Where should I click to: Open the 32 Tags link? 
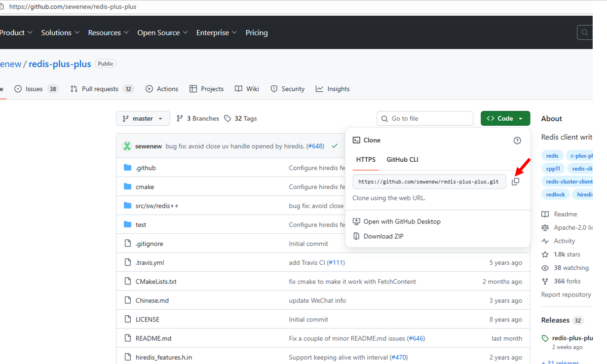tap(240, 118)
